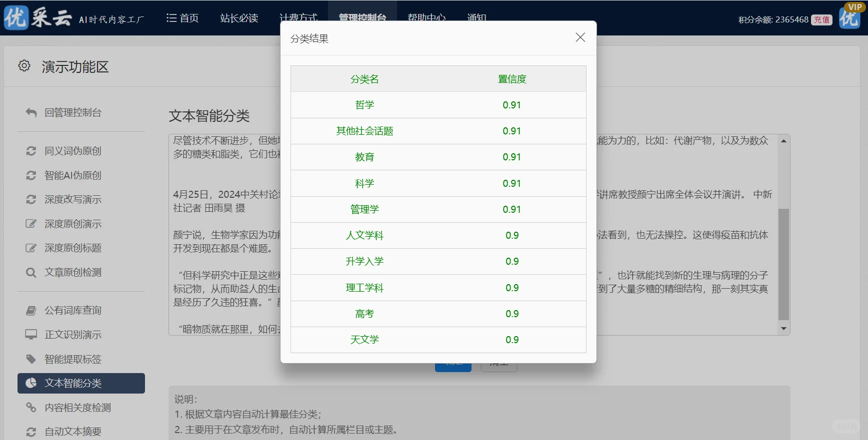Open 站长必读 in top navigation
Screen dimensions: 868x440
coord(239,18)
